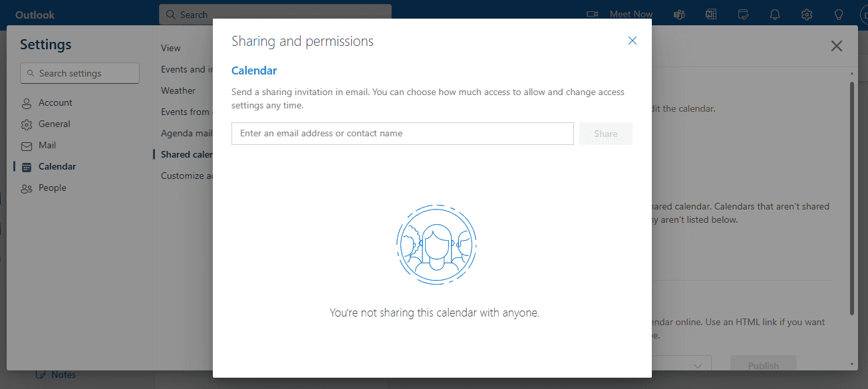This screenshot has width=868, height=389.
Task: Open the tips lightbulb icon
Action: (x=839, y=14)
